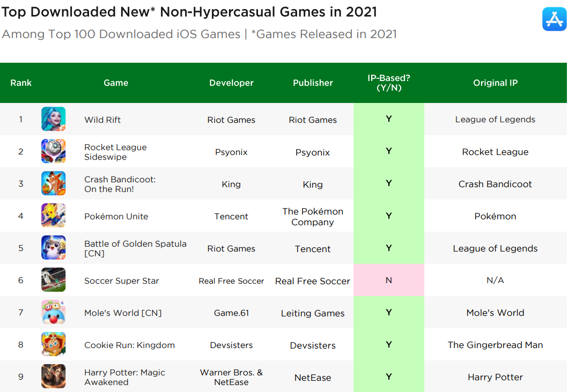Image resolution: width=568 pixels, height=392 pixels.
Task: Click the pink N cell for Soccer Super Star
Action: click(x=388, y=280)
